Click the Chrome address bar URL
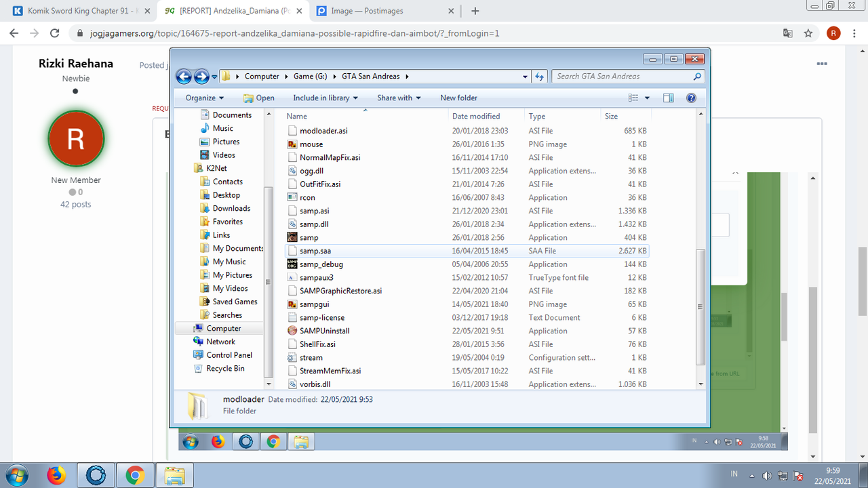This screenshot has height=488, width=868. 293,33
